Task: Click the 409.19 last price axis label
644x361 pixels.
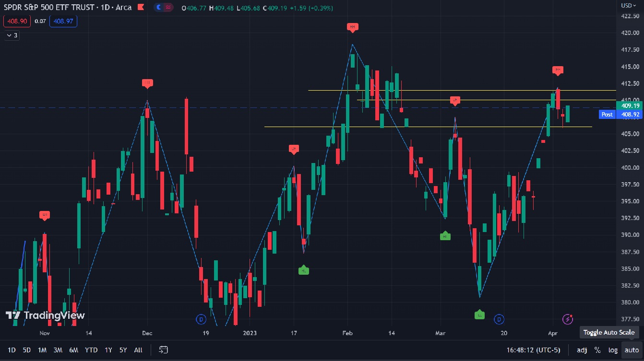Action: pyautogui.click(x=630, y=105)
